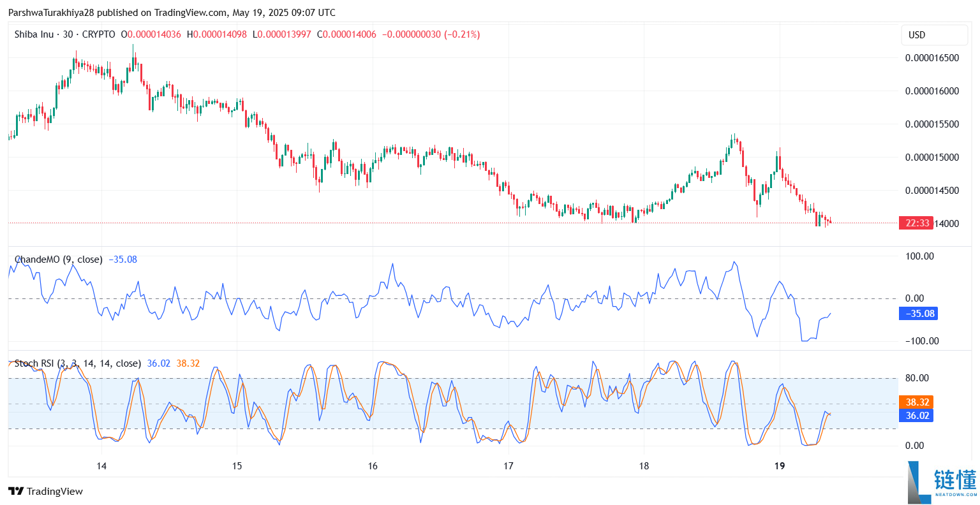
Task: Click the CRYPTO exchange label in the legend
Action: point(100,34)
